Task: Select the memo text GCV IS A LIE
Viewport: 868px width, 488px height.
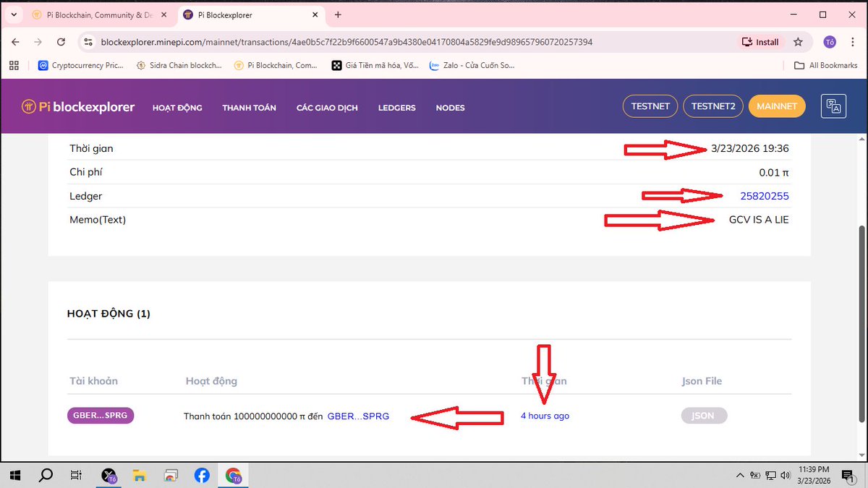Action: click(759, 219)
